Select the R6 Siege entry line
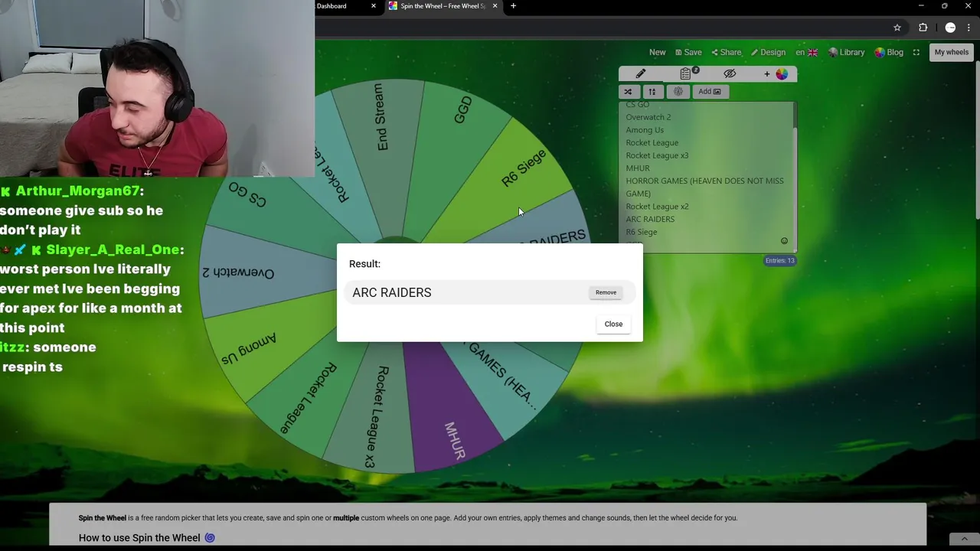This screenshot has height=551, width=980. (642, 232)
